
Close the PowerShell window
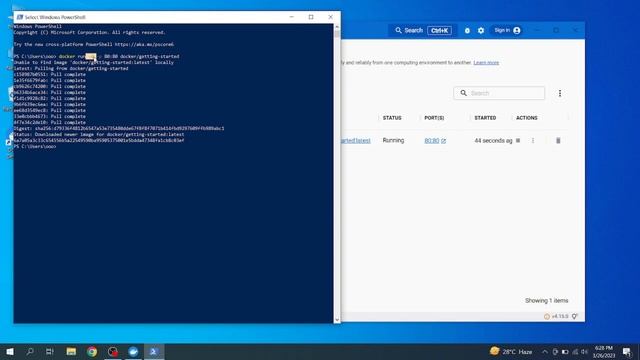pos(331,17)
